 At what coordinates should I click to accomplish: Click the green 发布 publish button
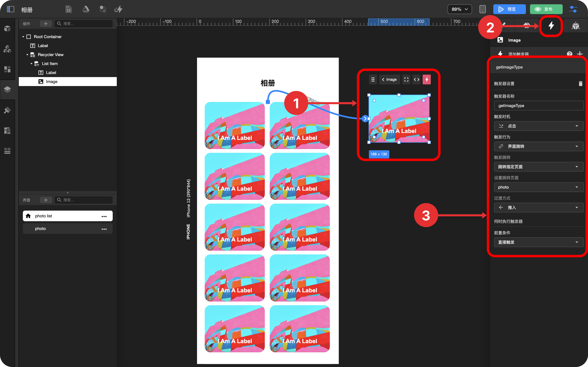tap(546, 9)
